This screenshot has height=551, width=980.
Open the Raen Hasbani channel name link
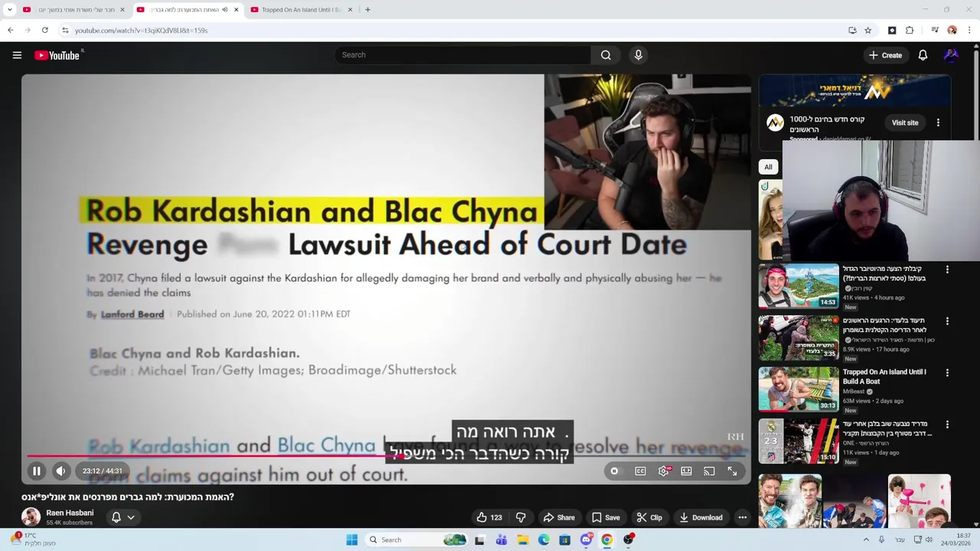click(x=70, y=513)
